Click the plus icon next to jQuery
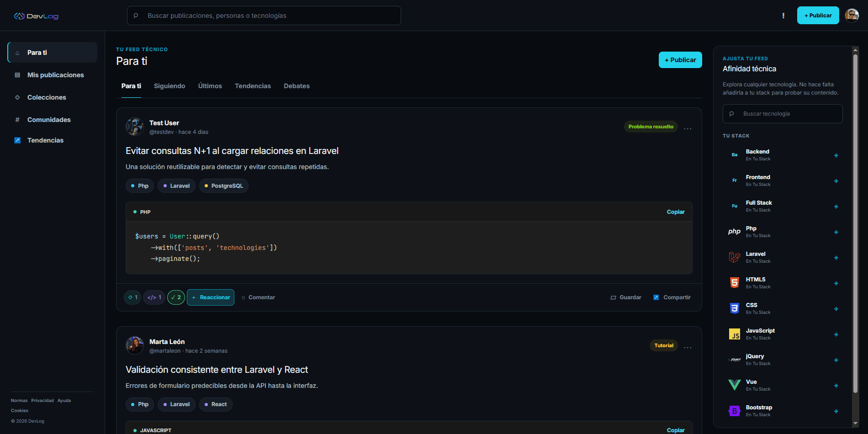The width and height of the screenshot is (868, 434). tap(836, 360)
